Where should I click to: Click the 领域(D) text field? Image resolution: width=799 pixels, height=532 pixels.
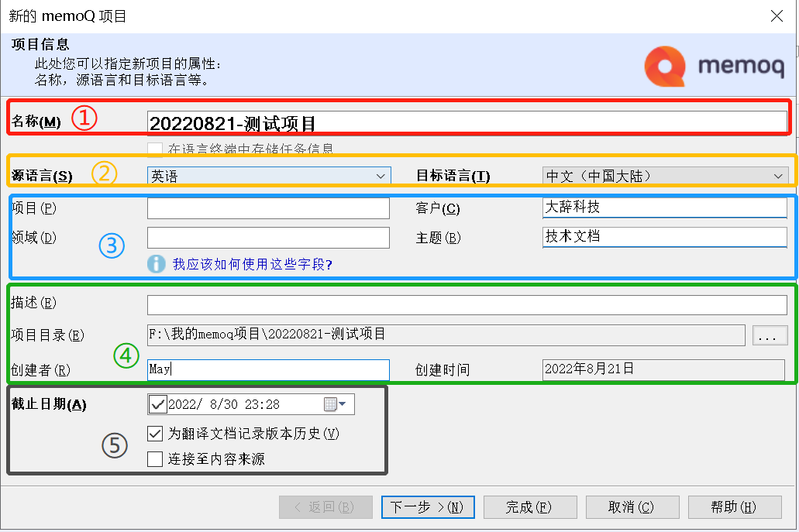coord(269,238)
